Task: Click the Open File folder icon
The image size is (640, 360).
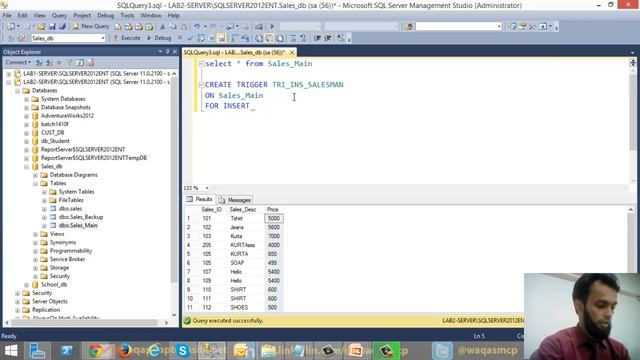Action: pyautogui.click(x=41, y=26)
